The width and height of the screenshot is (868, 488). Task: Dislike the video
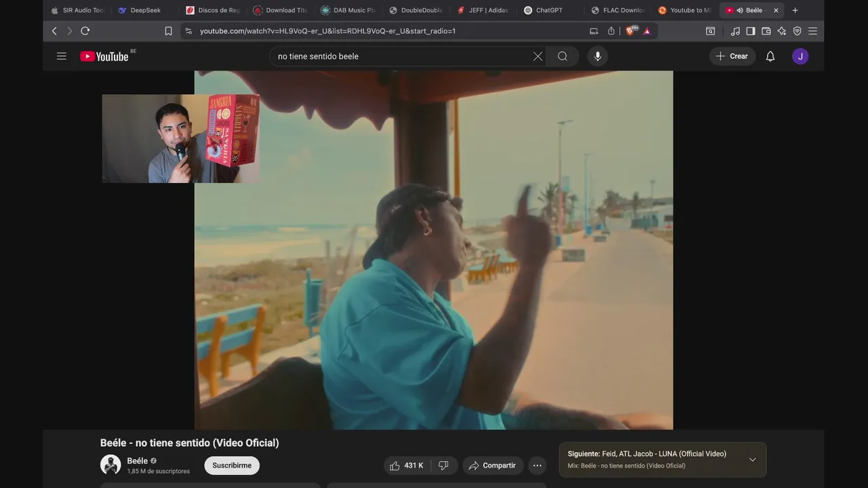[443, 466]
